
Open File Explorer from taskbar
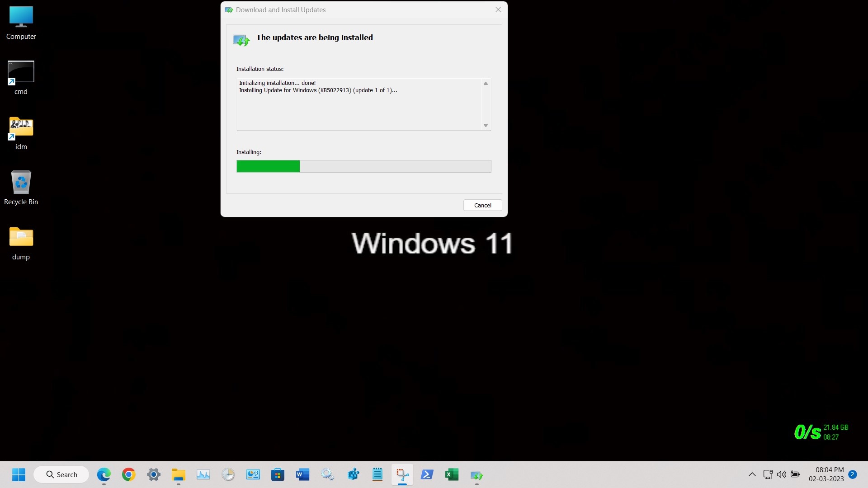[x=179, y=474]
